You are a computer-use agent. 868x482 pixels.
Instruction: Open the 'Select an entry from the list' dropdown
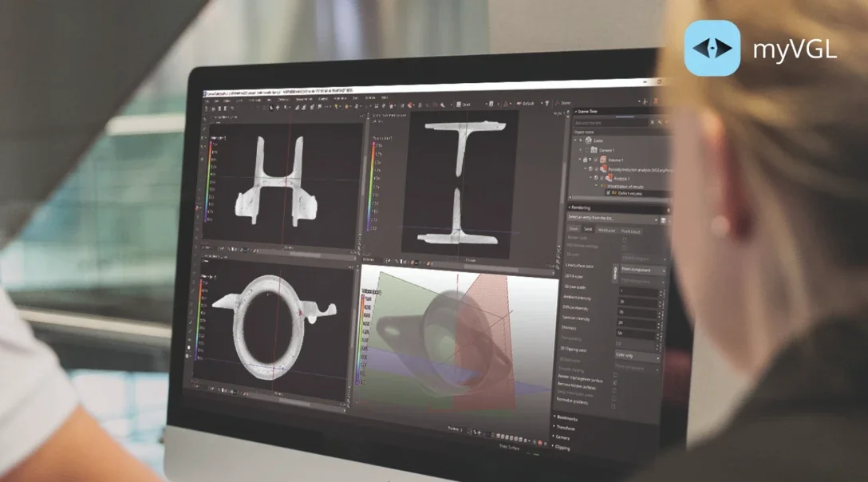pos(613,219)
